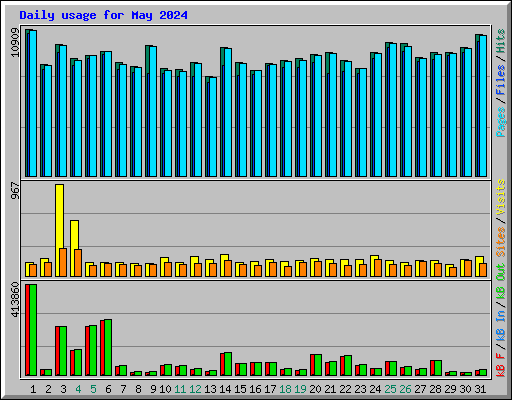Click the 'Files' legend label

(x=500, y=80)
